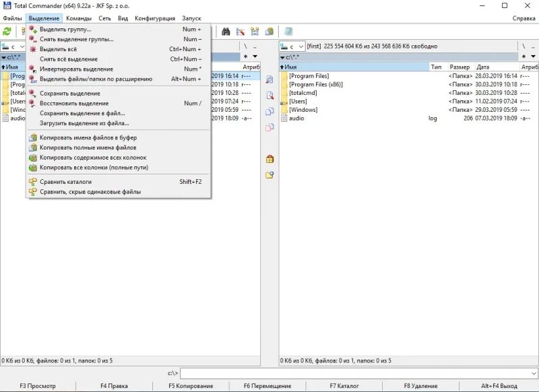Open the Сеть menu
The height and width of the screenshot is (392, 539).
coord(104,18)
